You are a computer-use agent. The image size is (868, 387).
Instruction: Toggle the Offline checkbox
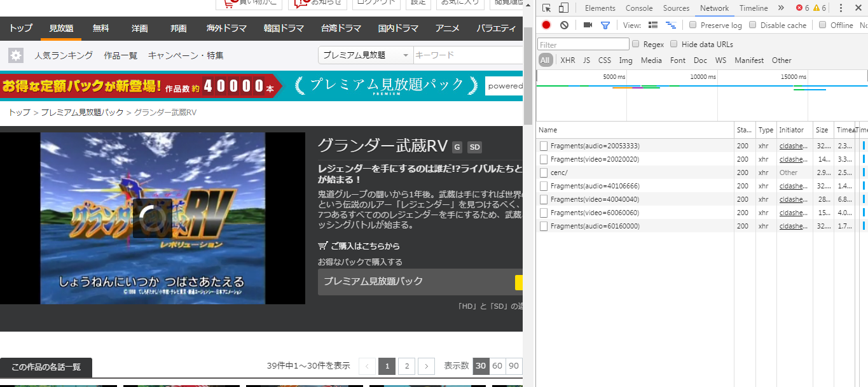[x=822, y=25]
